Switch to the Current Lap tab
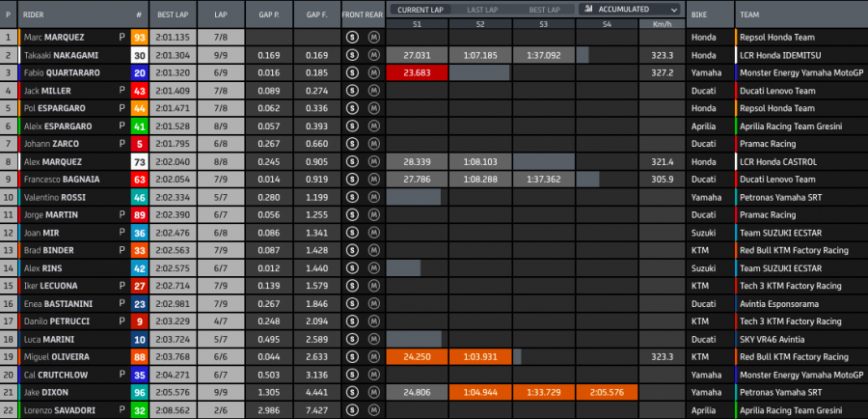868x419 pixels. (420, 9)
